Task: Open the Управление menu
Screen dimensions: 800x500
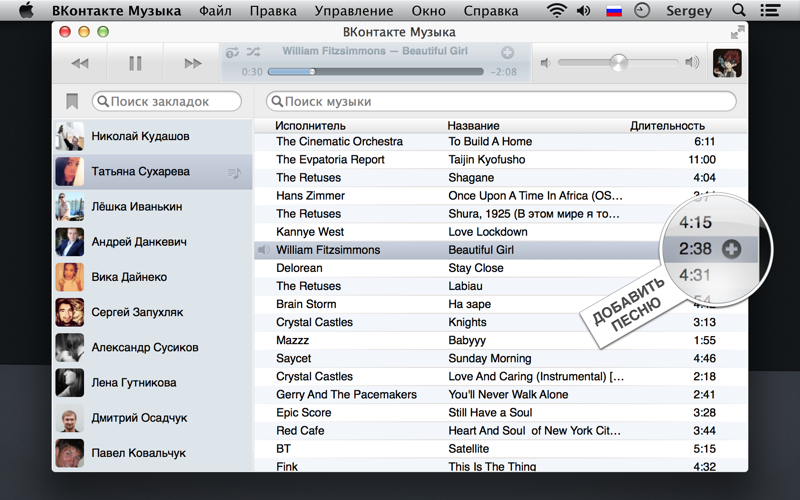Action: pyautogui.click(x=354, y=11)
